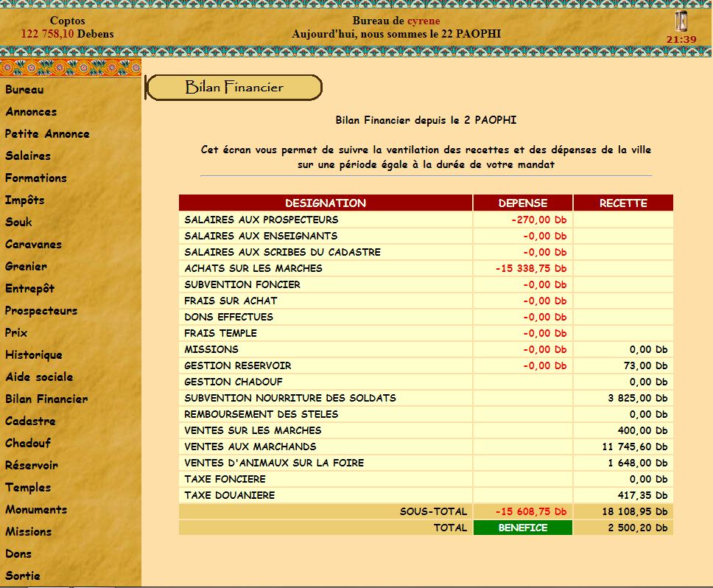The height and width of the screenshot is (588, 713).
Task: Click the Coptos player name
Action: tap(67, 21)
